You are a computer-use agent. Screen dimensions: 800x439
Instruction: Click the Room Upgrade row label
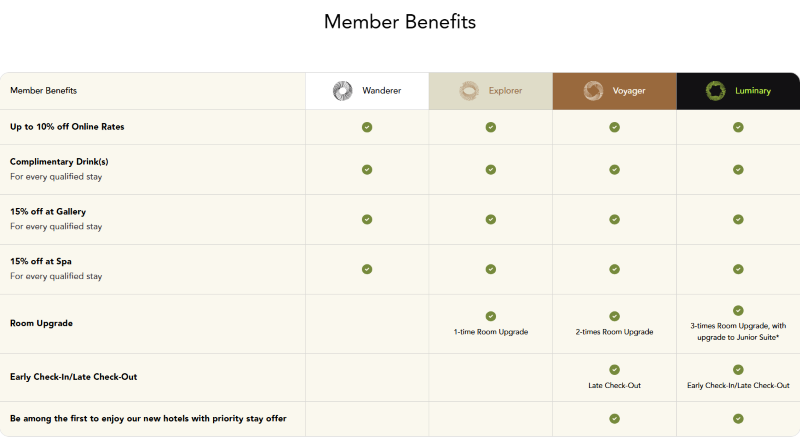coord(41,323)
